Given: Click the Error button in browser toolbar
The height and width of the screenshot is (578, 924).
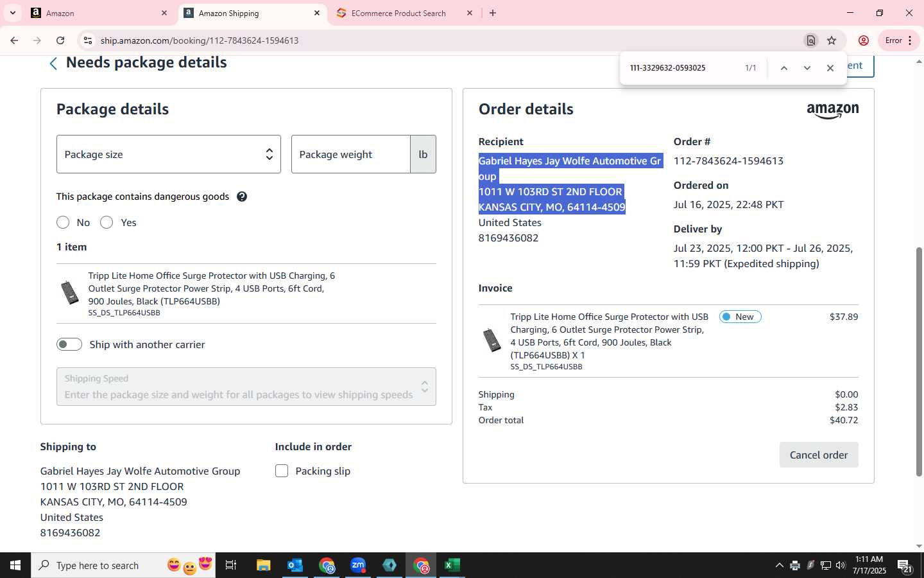Looking at the screenshot, I should point(898,40).
